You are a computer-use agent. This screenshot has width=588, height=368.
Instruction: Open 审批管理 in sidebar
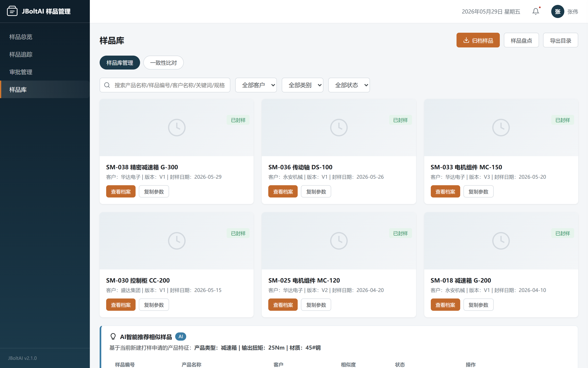click(45, 72)
